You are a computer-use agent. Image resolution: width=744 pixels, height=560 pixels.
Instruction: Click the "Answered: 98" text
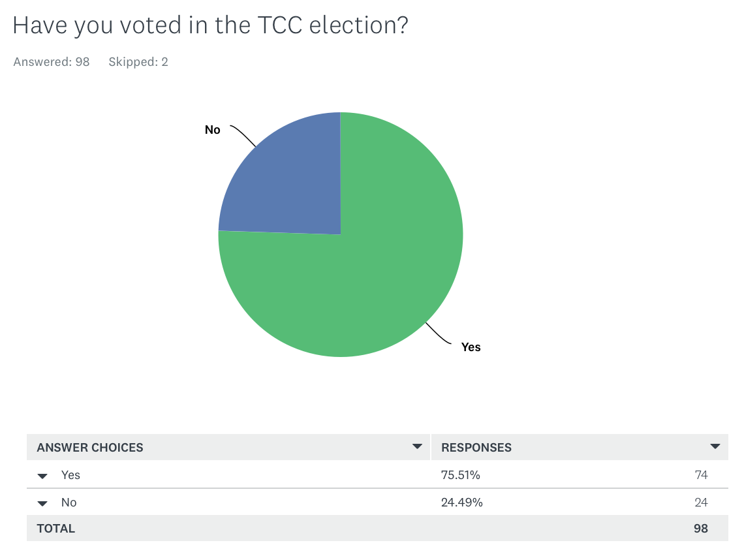pos(52,62)
